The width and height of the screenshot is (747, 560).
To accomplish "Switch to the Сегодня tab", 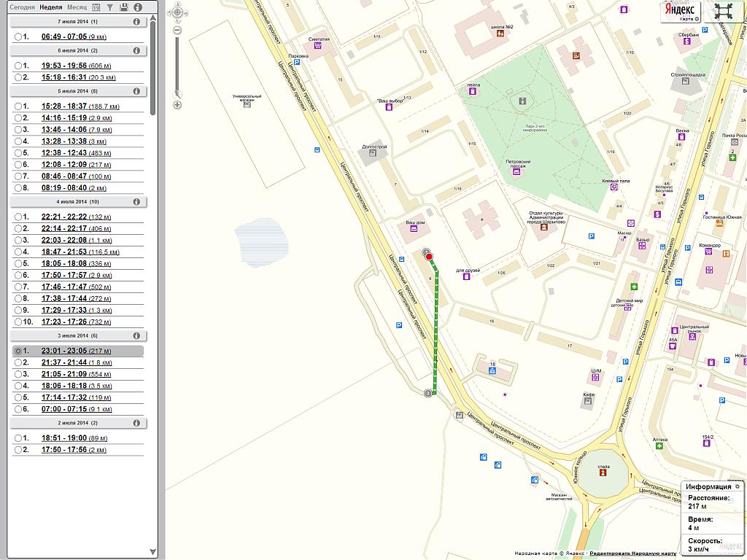I will [22, 7].
